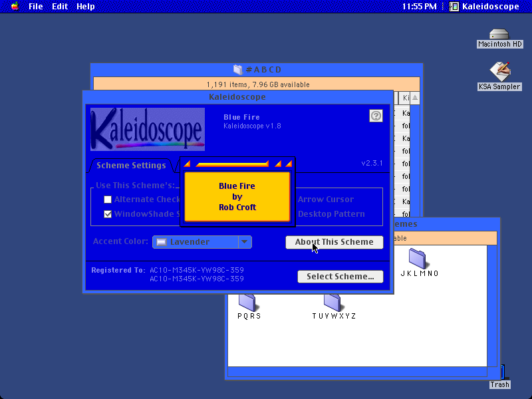Viewport: 532px width, 399px height.
Task: Click the v2.3.1 version text
Action: tap(372, 163)
